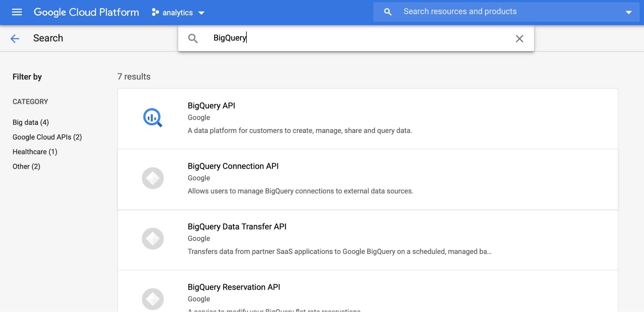
Task: Click 'Transfers data from partner SaaS' description
Action: click(340, 252)
